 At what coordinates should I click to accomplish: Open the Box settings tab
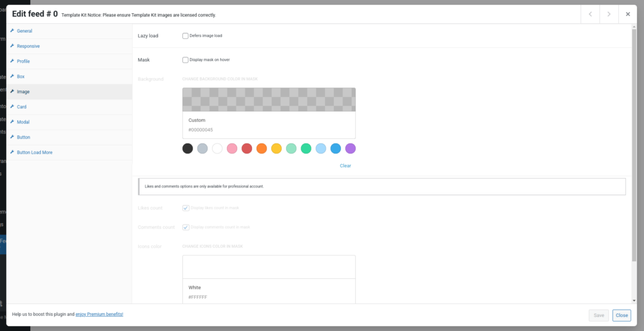point(21,76)
